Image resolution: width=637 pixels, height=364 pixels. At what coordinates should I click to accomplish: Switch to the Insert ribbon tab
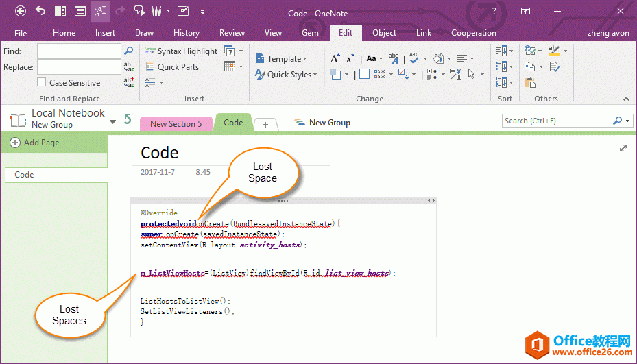click(105, 33)
